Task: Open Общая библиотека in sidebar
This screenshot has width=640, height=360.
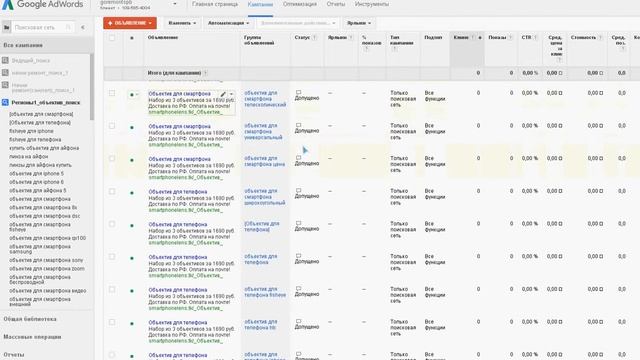Action: pos(30,319)
